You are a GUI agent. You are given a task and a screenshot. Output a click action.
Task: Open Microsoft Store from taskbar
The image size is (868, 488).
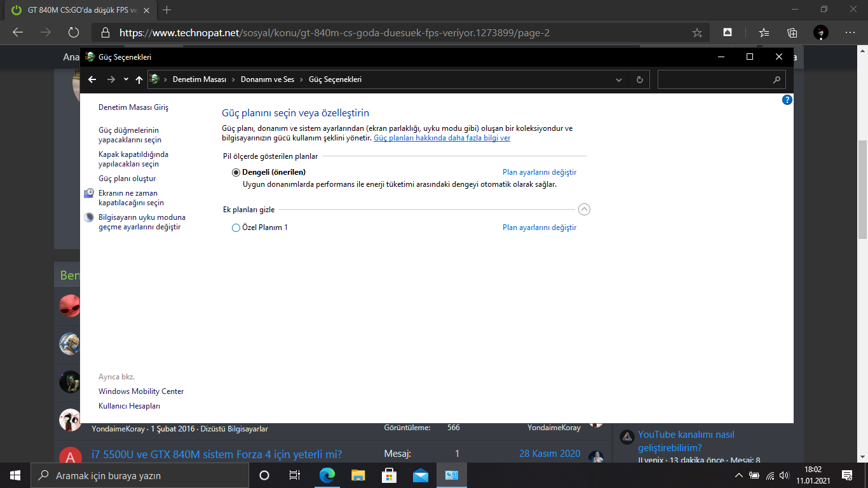tap(390, 475)
